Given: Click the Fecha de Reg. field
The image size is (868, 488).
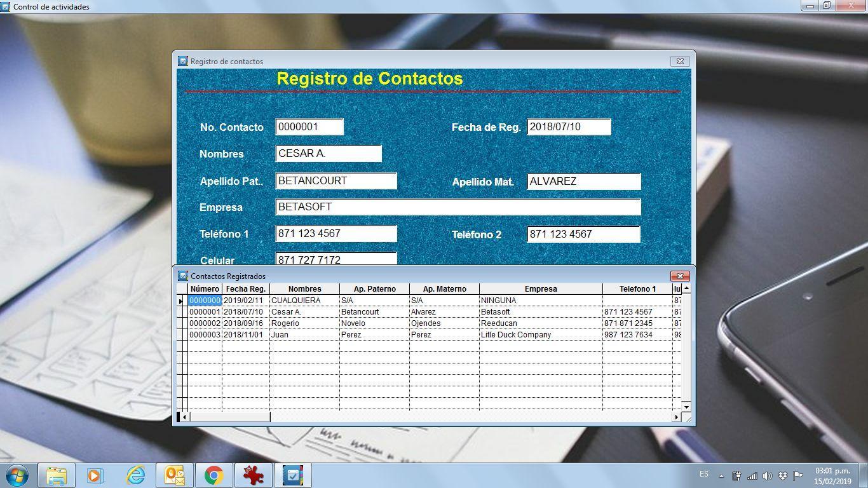Looking at the screenshot, I should (569, 126).
